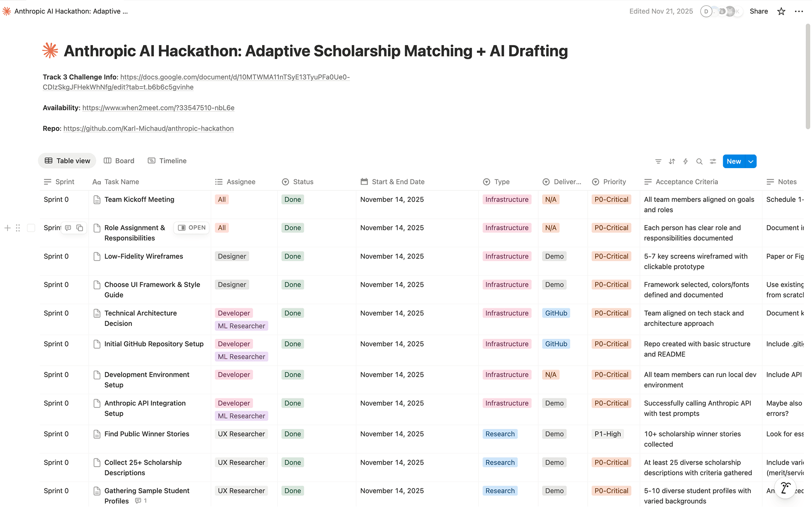The height and width of the screenshot is (507, 812).
Task: Switch to the Timeline view tab
Action: click(167, 161)
